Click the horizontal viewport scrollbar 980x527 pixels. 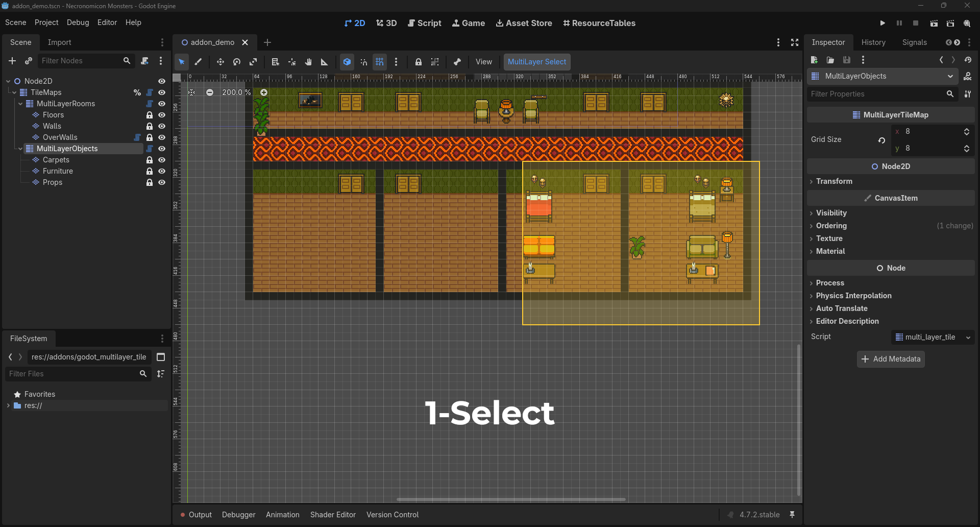[511, 499]
